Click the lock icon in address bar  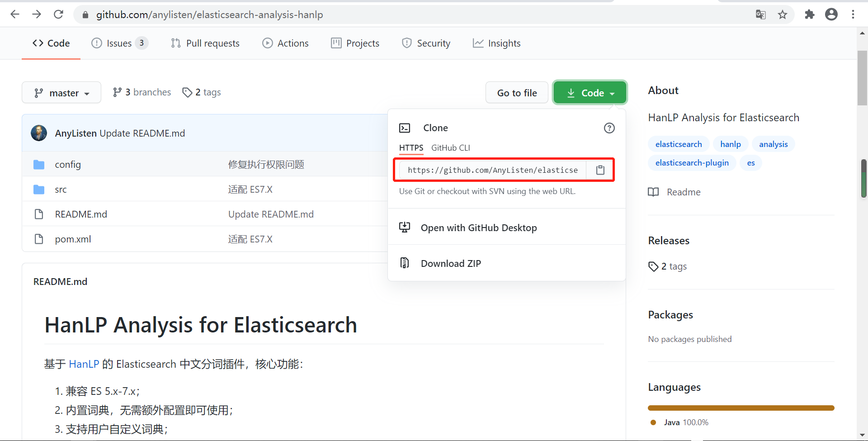click(85, 15)
